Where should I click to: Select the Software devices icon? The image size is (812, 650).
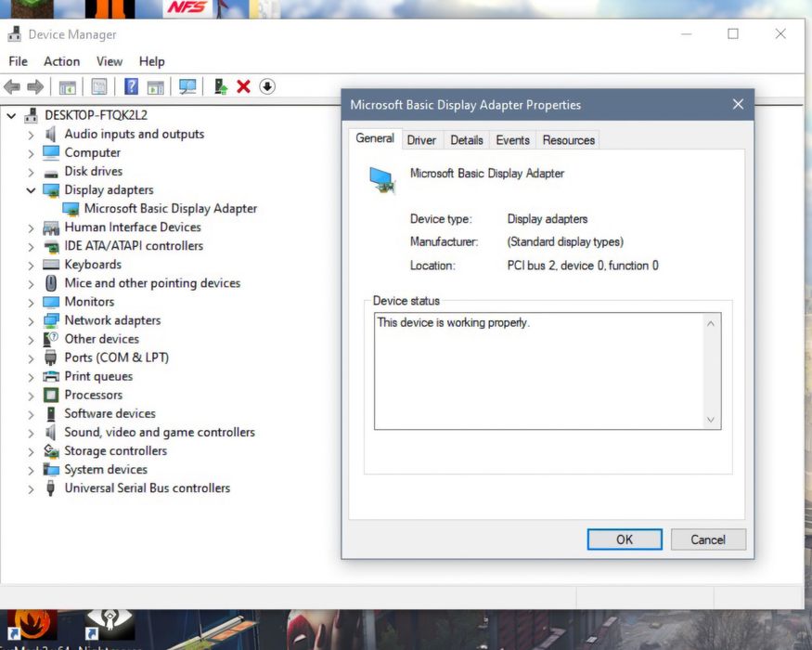click(51, 413)
